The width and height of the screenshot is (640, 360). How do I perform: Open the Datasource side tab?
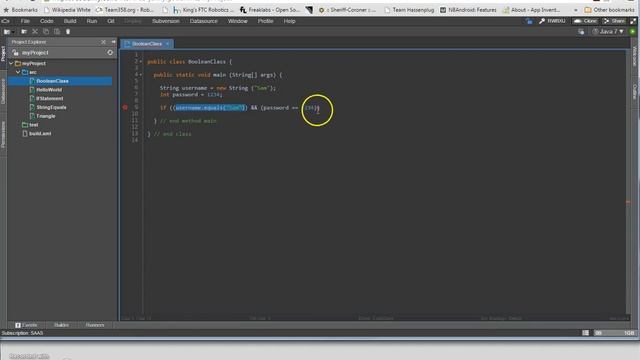(x=3, y=91)
